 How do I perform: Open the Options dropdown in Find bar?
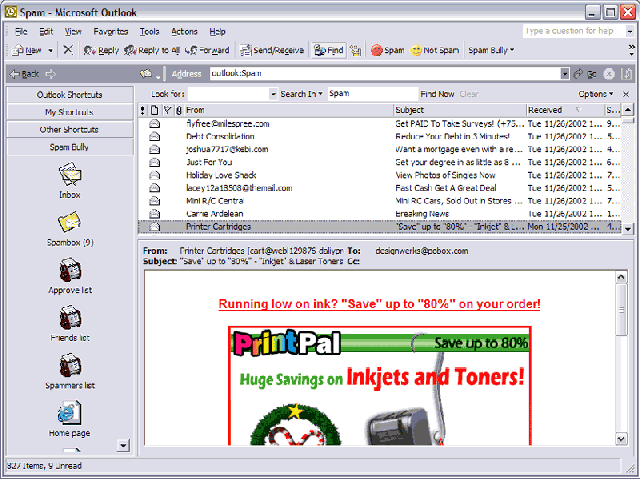[596, 94]
